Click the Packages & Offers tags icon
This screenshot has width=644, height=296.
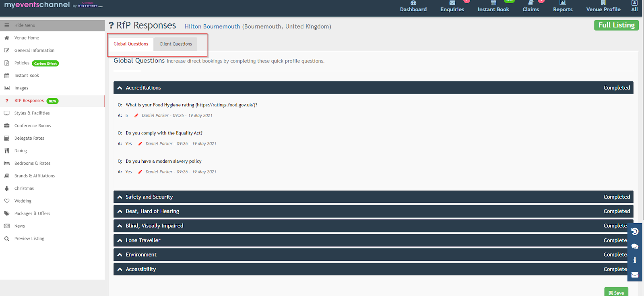(7, 213)
